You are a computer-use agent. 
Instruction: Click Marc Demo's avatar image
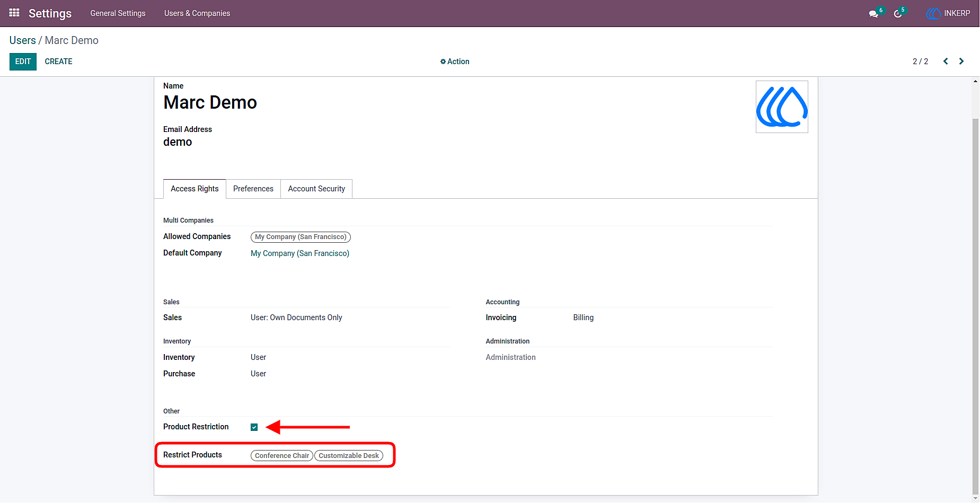coord(782,107)
